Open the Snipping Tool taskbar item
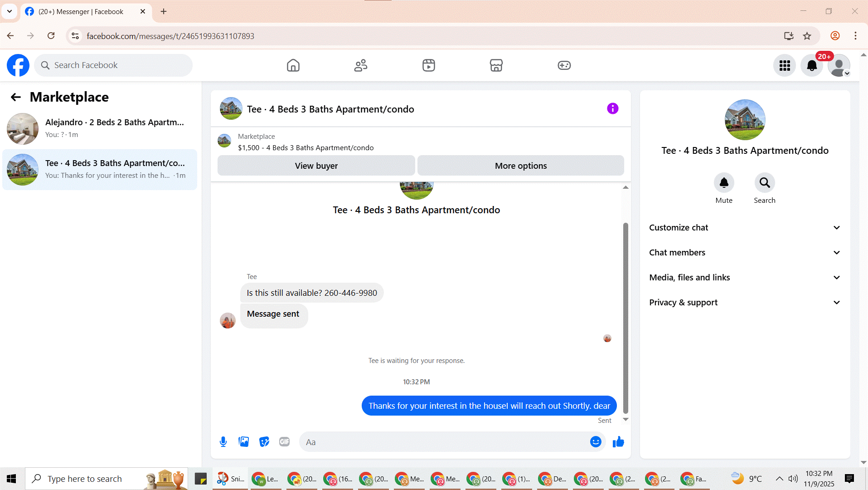Viewport: 868px width, 490px height. 230,479
